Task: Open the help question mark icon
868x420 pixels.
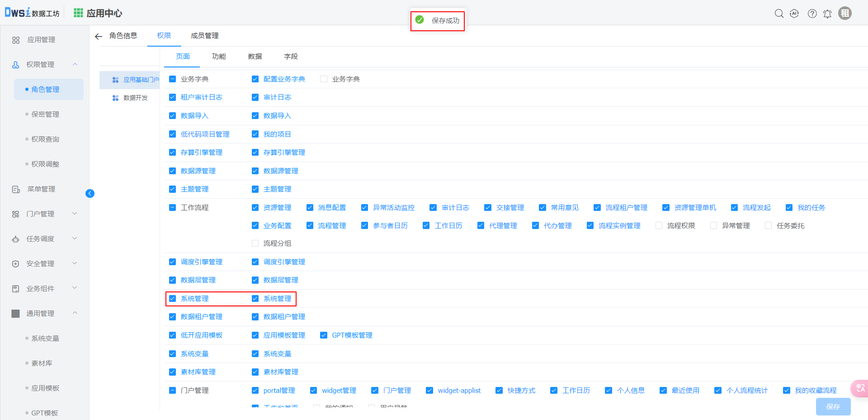Action: pos(812,14)
